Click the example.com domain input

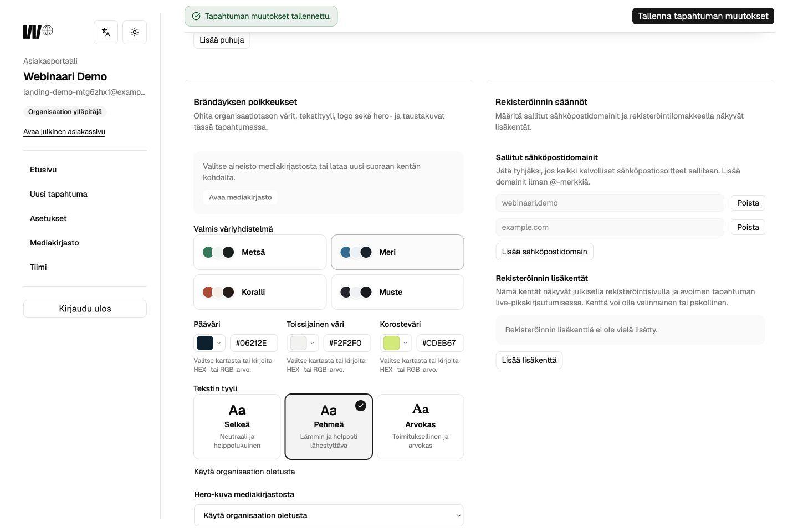(x=610, y=227)
